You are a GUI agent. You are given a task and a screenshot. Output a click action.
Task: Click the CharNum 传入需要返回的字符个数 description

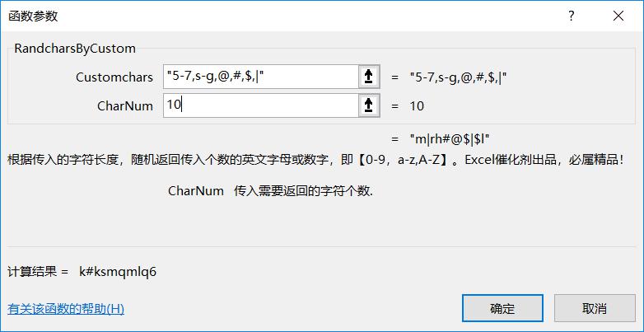[271, 191]
